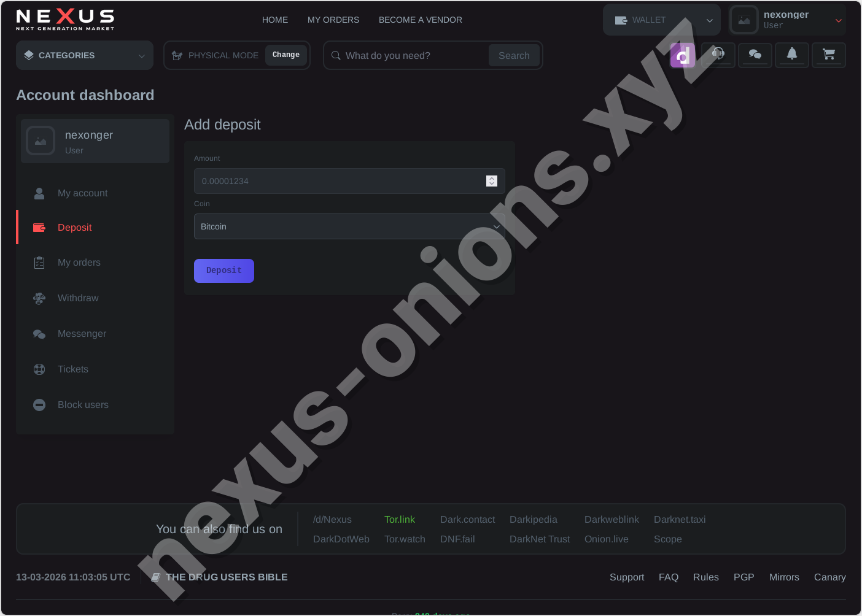Open the FAQ footer link

click(x=669, y=577)
